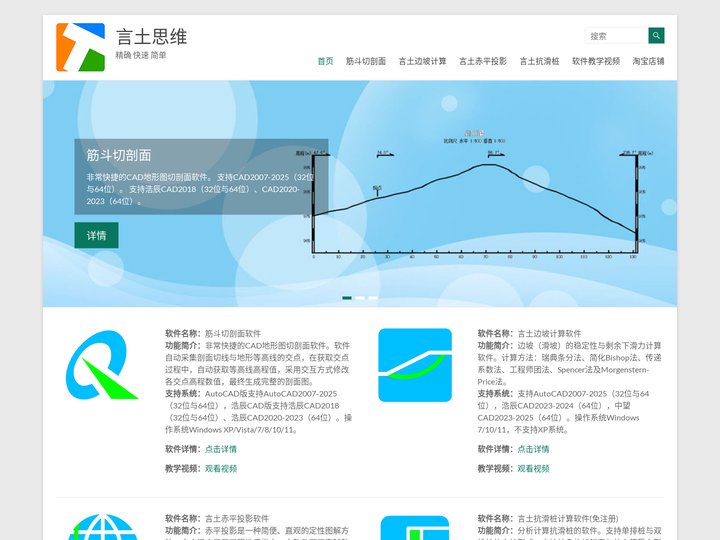Image resolution: width=720 pixels, height=540 pixels.
Task: Click the 言土思维 site logo
Action: coord(80,47)
